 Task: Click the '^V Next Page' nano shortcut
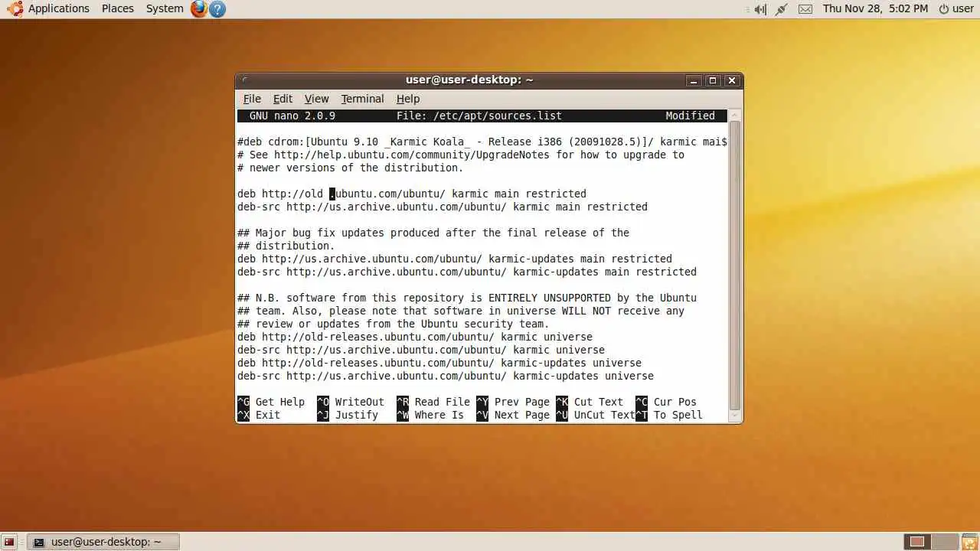tap(513, 415)
